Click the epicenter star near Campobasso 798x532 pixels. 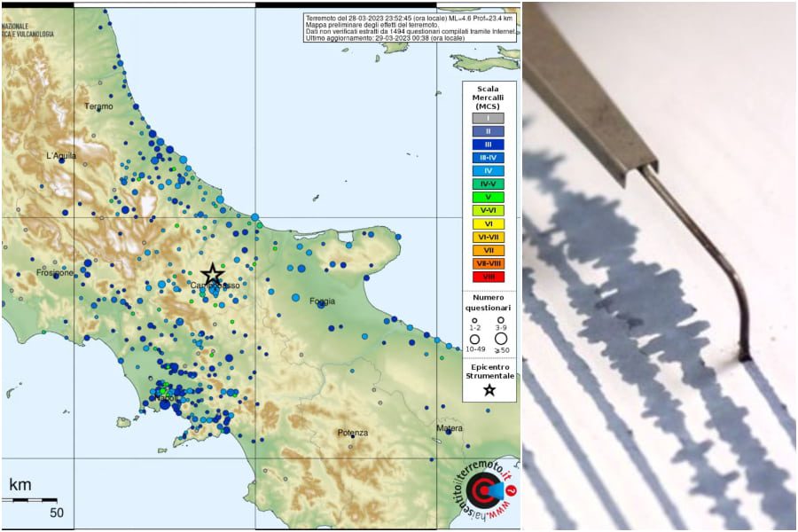pyautogui.click(x=212, y=275)
